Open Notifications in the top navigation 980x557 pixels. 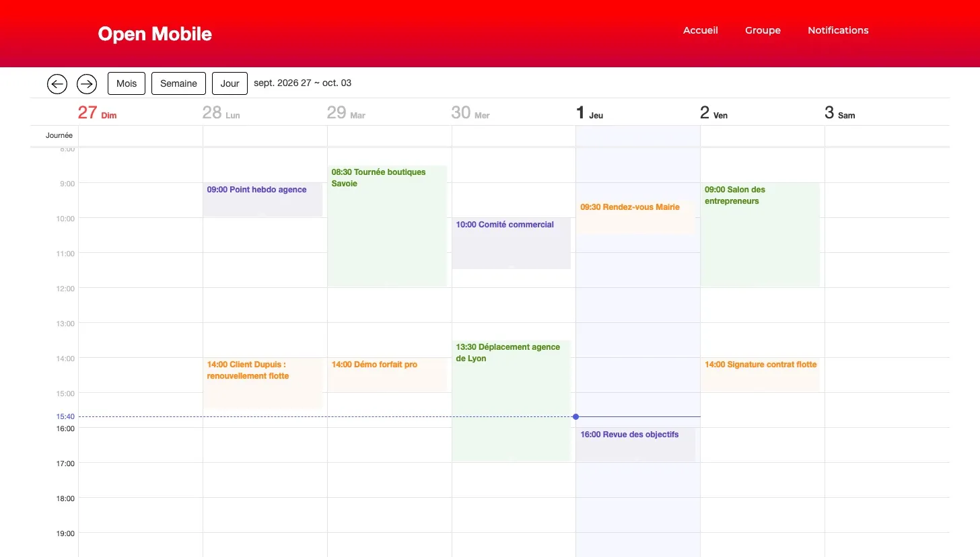[838, 30]
